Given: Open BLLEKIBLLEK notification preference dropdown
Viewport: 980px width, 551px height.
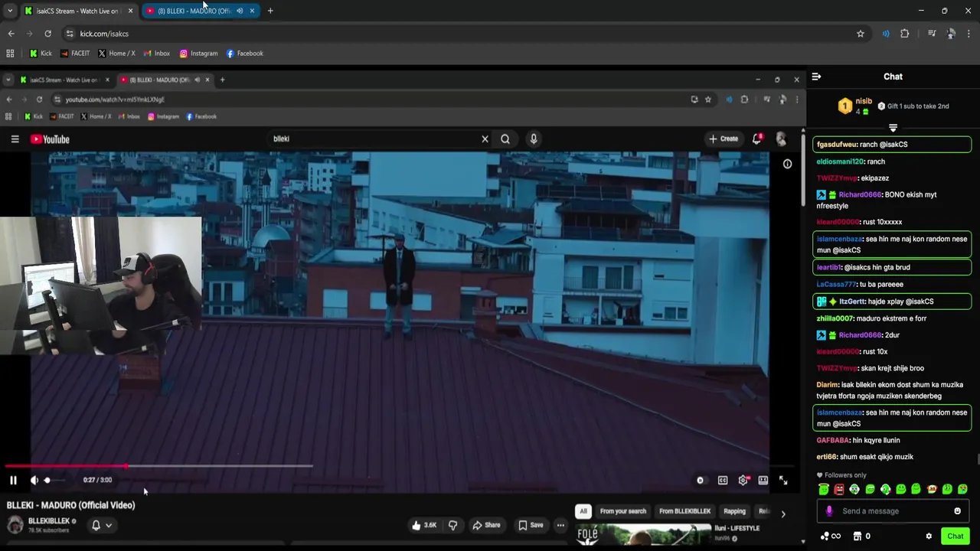Looking at the screenshot, I should pos(102,525).
